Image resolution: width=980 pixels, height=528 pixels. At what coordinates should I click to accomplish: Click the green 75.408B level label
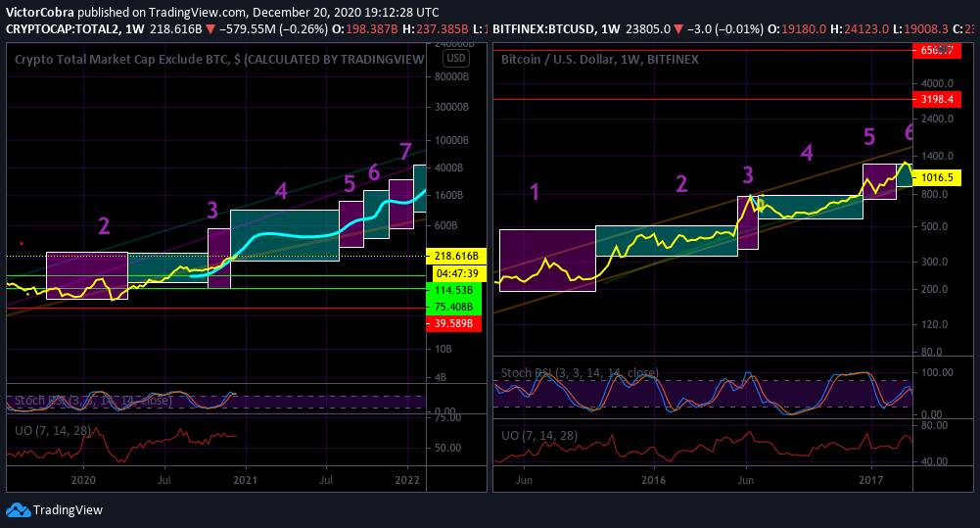tap(453, 307)
